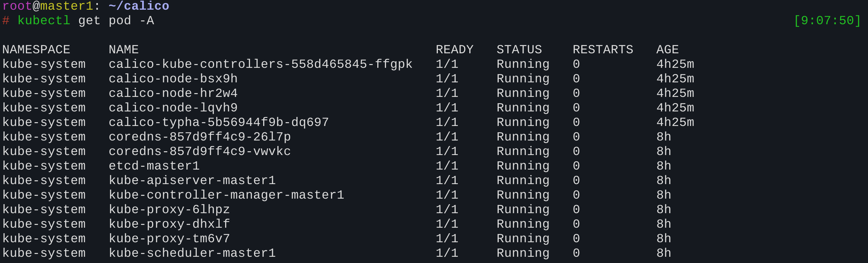
Task: Click the kube-scheduler-master1 pod name
Action: point(192,253)
